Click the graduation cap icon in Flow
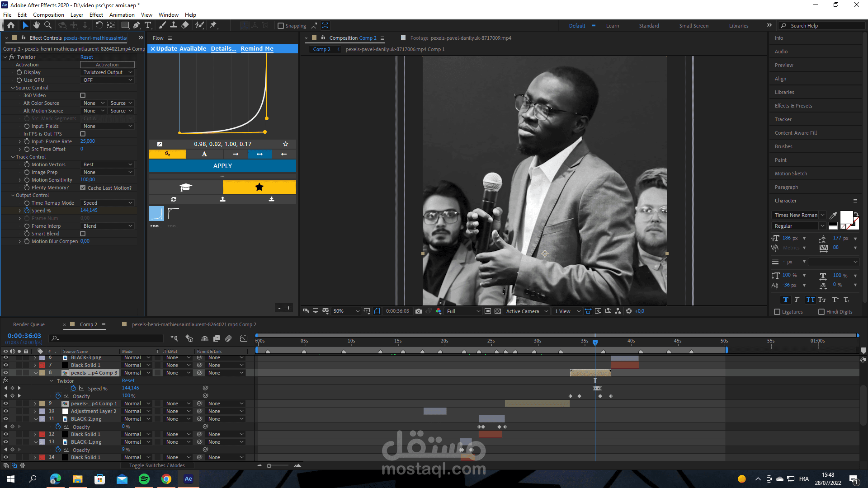Viewport: 868px width, 488px height. [186, 187]
